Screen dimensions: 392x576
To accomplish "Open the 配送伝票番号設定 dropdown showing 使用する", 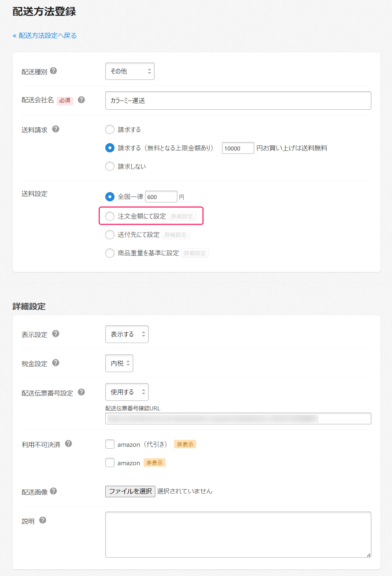I will click(127, 392).
